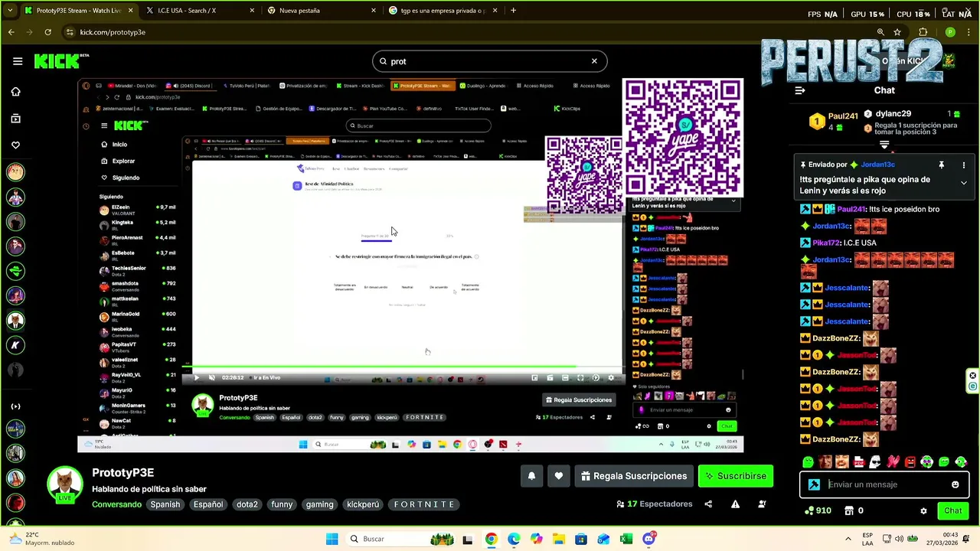Open the Windows Start menu
Screen dimensions: 980x551
(332, 539)
